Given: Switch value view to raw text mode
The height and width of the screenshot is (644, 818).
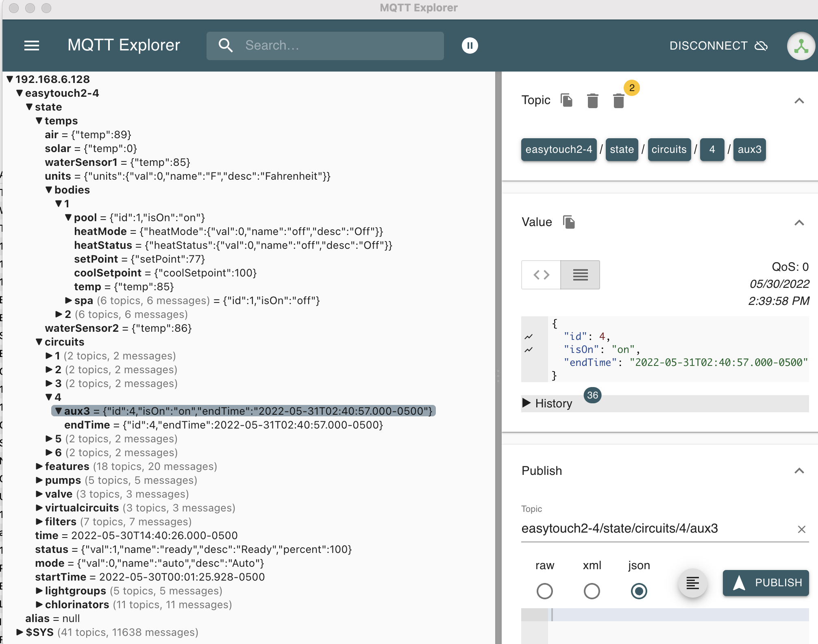Looking at the screenshot, I should 580,275.
